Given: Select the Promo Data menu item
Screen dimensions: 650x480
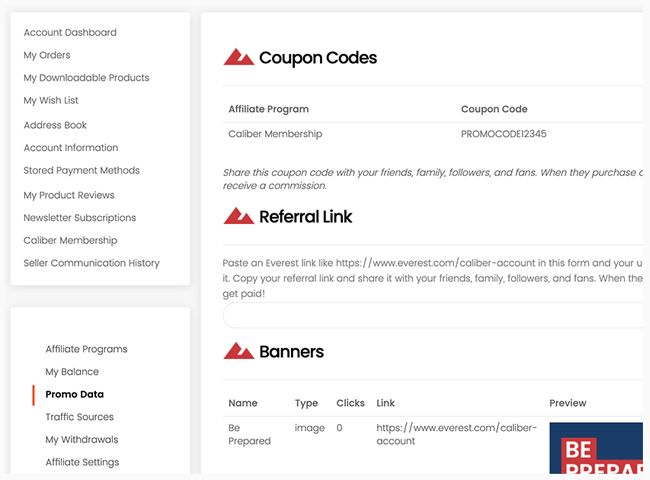Looking at the screenshot, I should click(75, 394).
